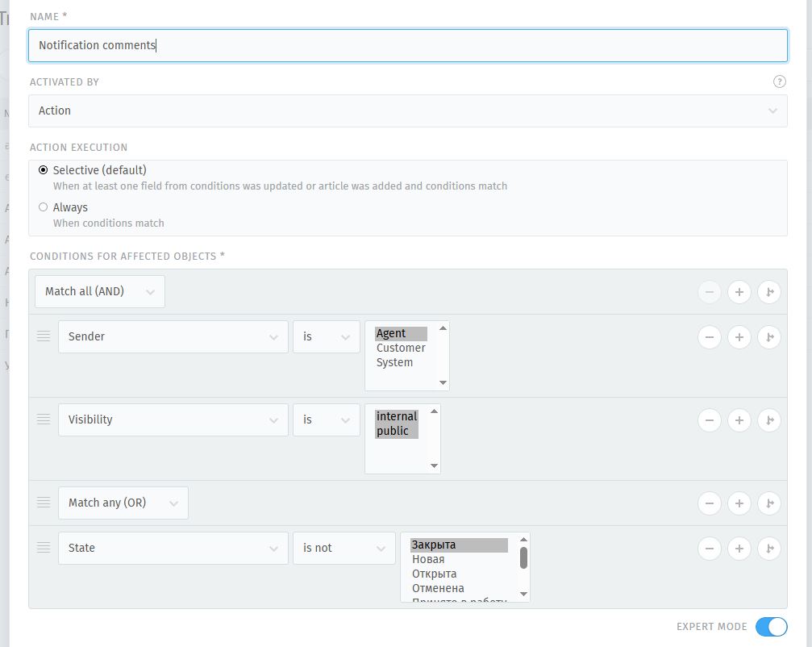812x647 pixels.
Task: Open the State 'is not' operator dropdown
Action: 342,548
